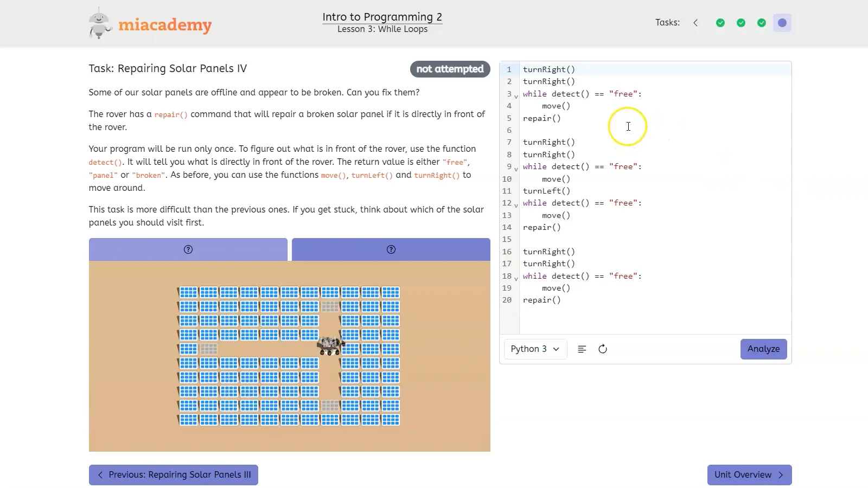Image resolution: width=868 pixels, height=488 pixels.
Task: Collapse the while loop on line 18
Action: click(515, 278)
